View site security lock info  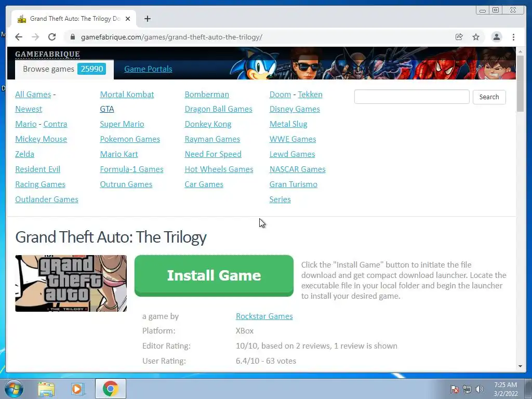(72, 37)
